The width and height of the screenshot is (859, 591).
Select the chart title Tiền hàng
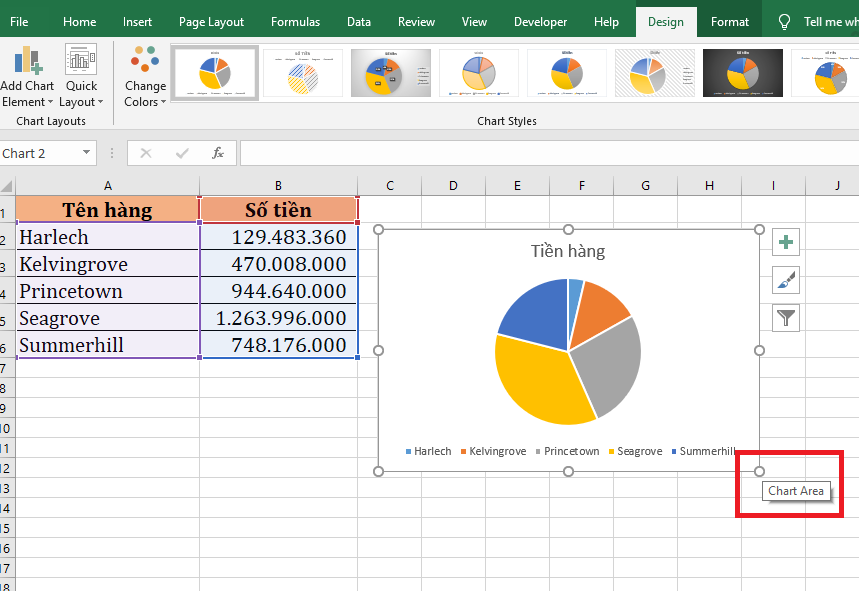tap(568, 251)
